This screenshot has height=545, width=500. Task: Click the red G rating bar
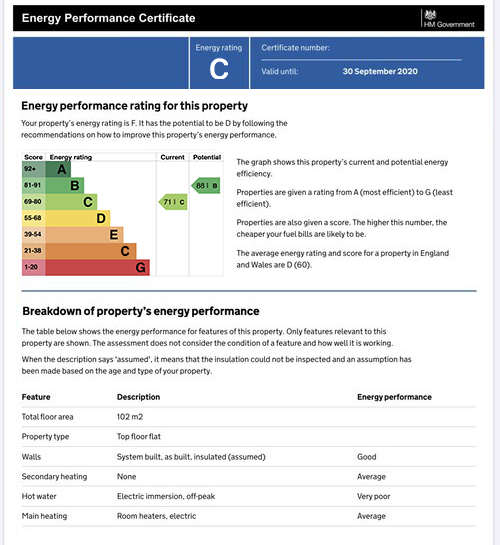98,268
